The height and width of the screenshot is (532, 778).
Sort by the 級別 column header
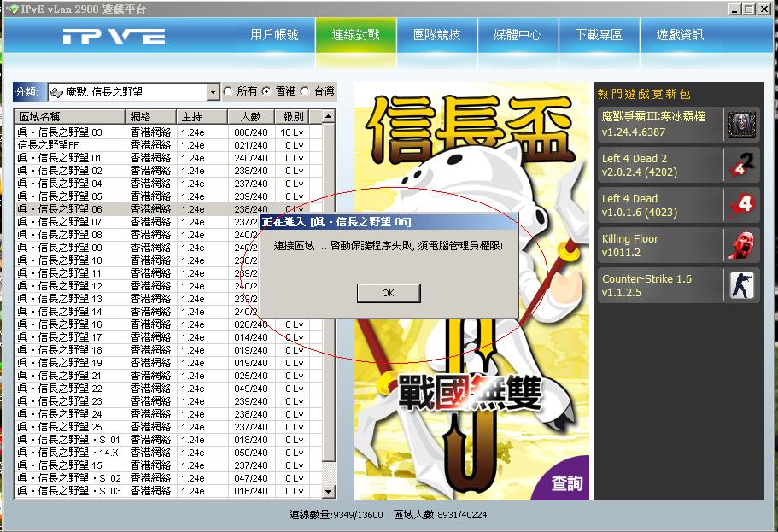tap(293, 117)
